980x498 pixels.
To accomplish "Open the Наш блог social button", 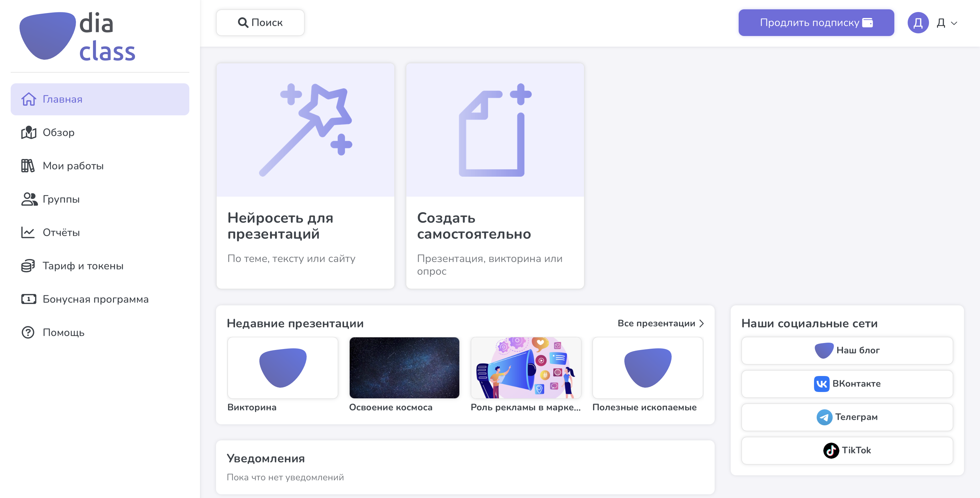I will 847,350.
